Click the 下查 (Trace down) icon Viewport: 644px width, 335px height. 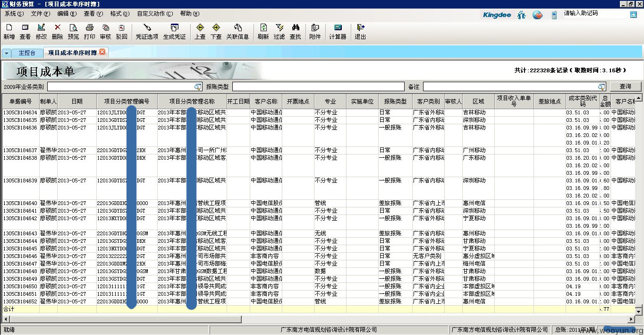(x=216, y=32)
